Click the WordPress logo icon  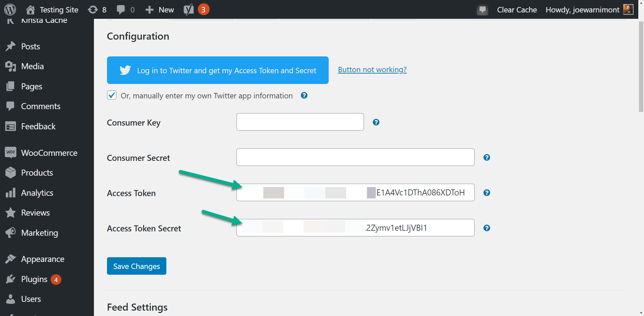10,9
